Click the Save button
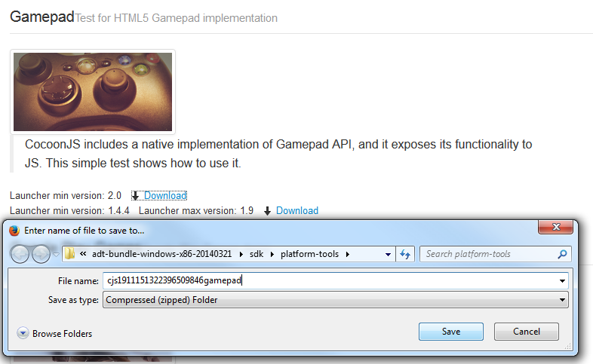Screen dimensions: 593x364 [450, 332]
